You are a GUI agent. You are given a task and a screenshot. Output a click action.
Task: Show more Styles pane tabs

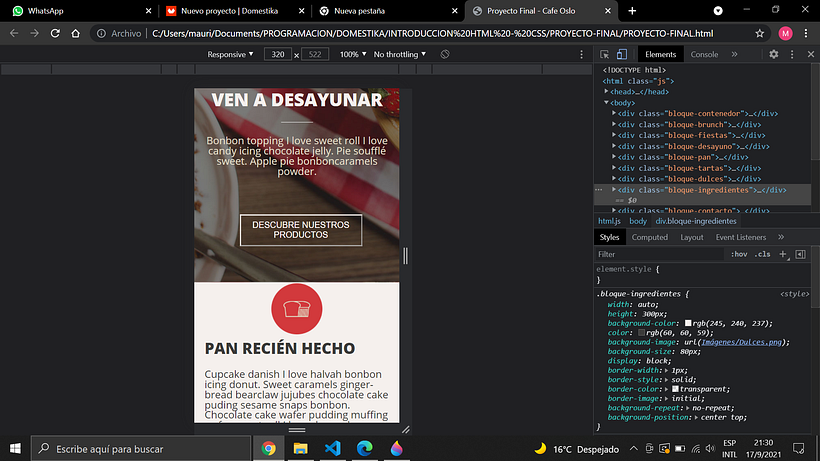click(781, 237)
